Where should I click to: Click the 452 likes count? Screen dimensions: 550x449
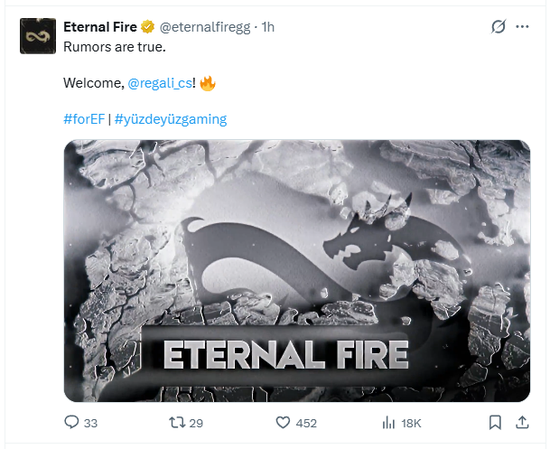(306, 423)
